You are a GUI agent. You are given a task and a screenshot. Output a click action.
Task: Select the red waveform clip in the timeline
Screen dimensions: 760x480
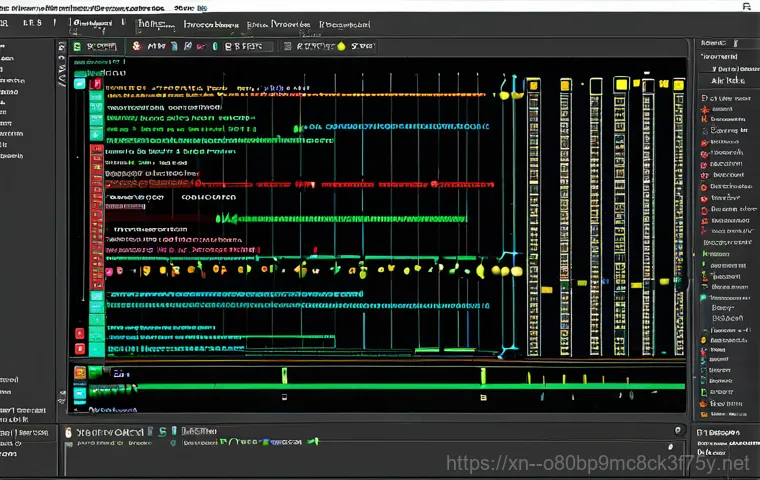pos(300,184)
